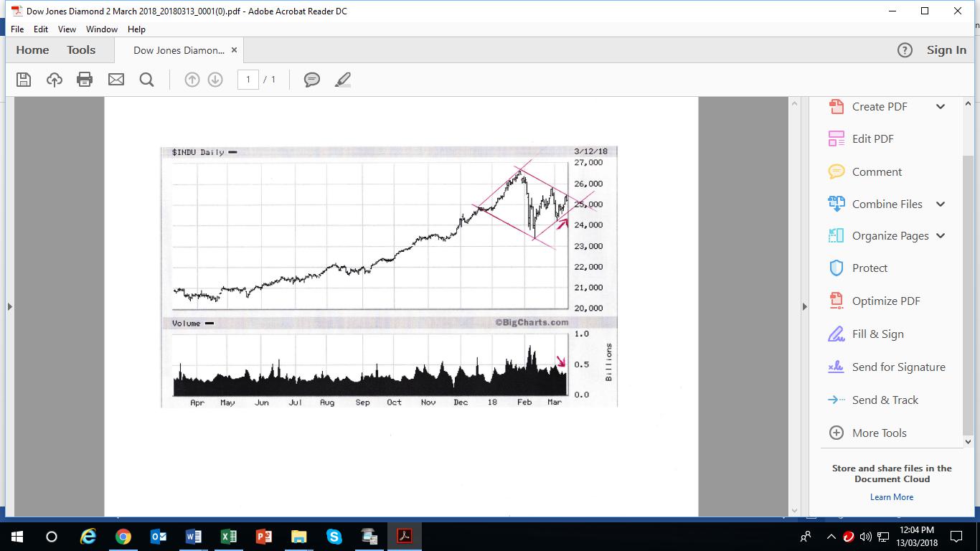The width and height of the screenshot is (980, 551).
Task: Click the More Tools label
Action: point(880,433)
